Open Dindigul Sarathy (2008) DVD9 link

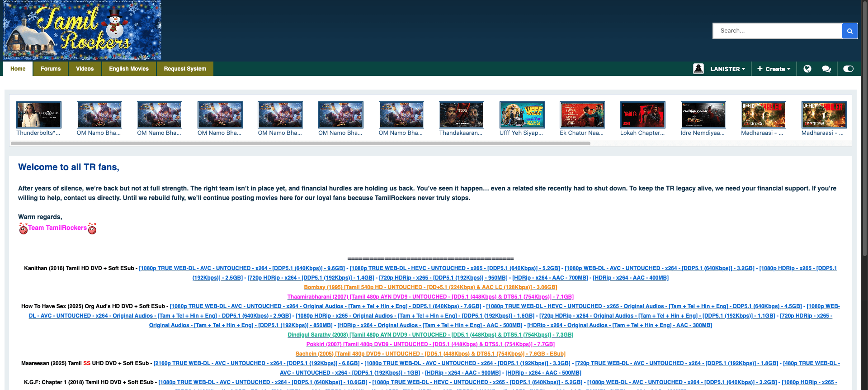[430, 335]
